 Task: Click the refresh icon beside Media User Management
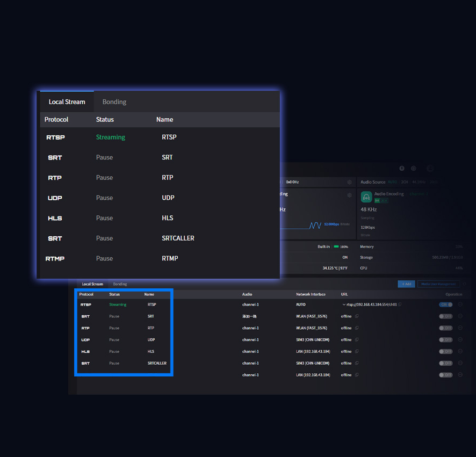pyautogui.click(x=465, y=284)
